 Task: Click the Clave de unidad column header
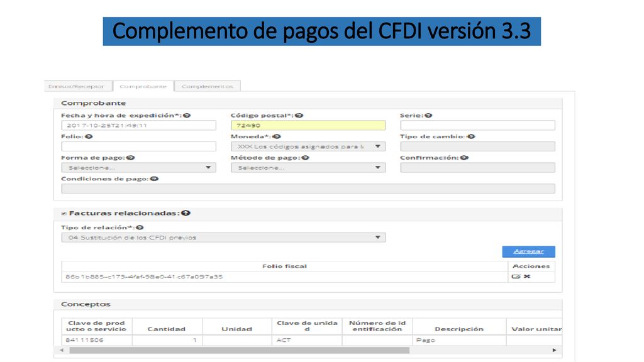pyautogui.click(x=307, y=327)
